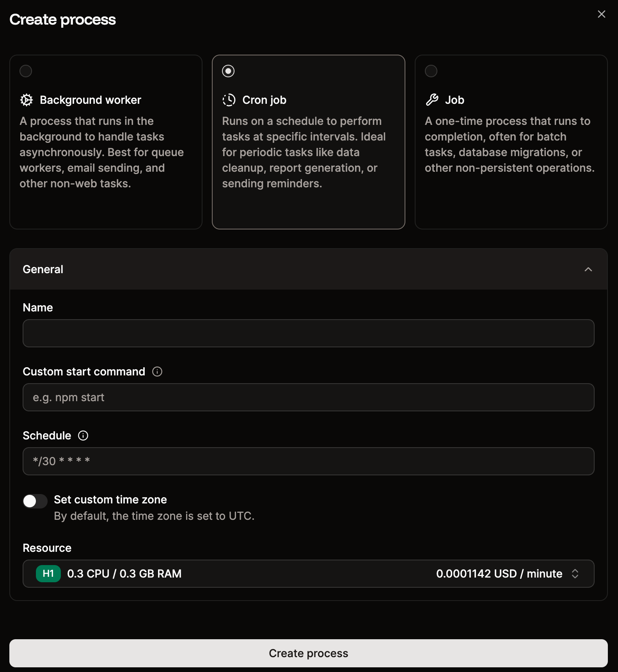Select the Job option card
Image resolution: width=618 pixels, height=672 pixels.
coord(511,142)
